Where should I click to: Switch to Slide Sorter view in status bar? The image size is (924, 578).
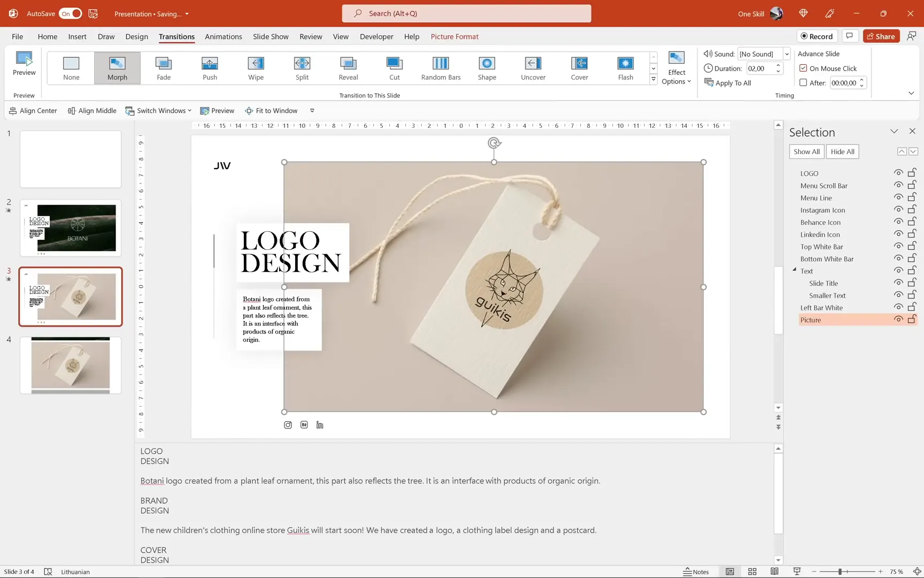tap(752, 572)
